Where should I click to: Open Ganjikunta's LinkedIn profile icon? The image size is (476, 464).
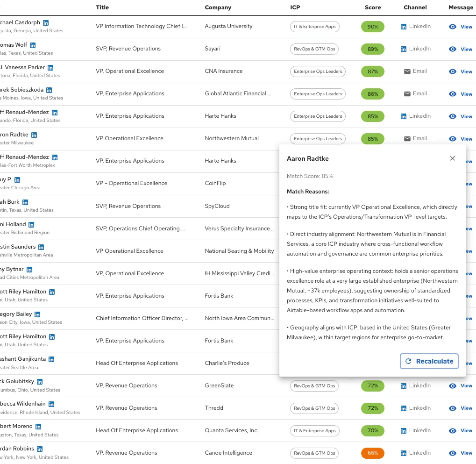pyautogui.click(x=51, y=359)
